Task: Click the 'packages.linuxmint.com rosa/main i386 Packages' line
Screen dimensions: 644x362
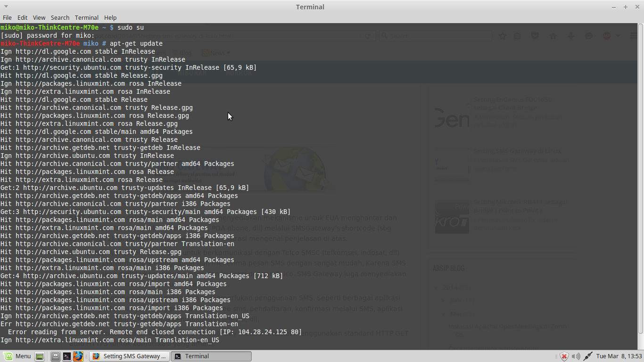Action: 108,292
